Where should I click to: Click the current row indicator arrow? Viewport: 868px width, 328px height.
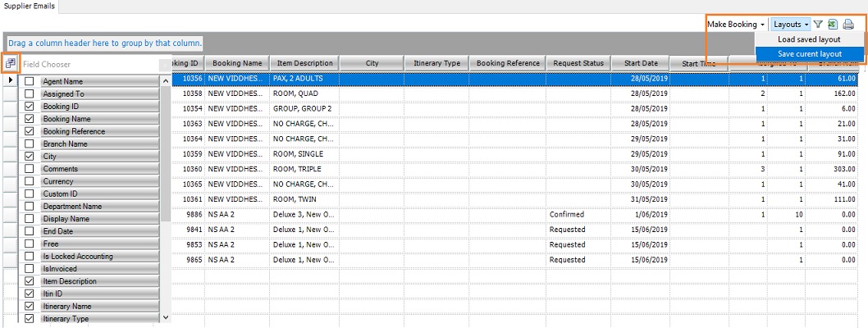coord(10,80)
